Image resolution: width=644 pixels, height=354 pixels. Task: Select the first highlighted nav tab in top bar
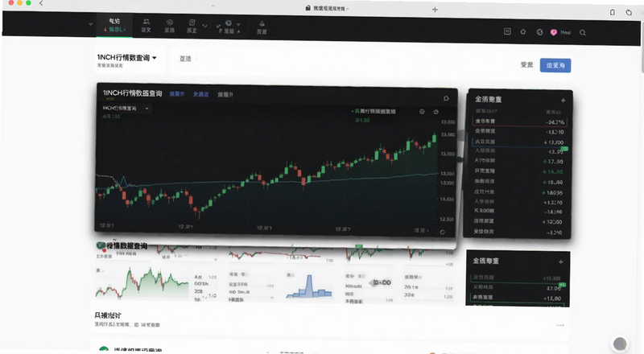114,25
